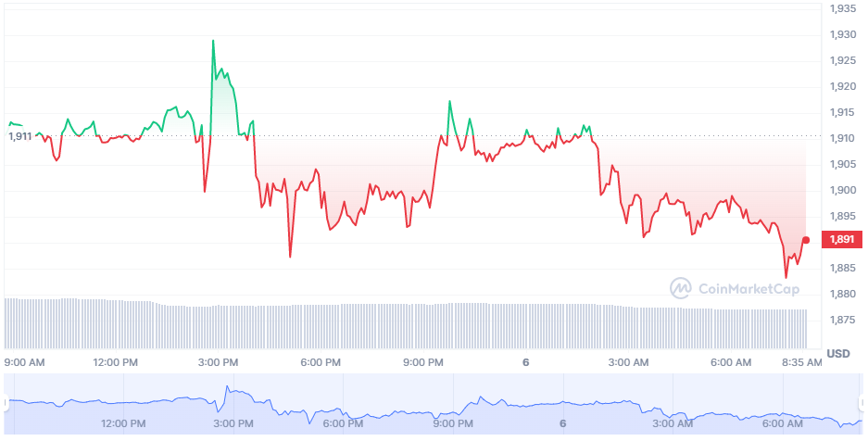Click the 1,900 value on the price axis
Viewport: 868px width, 441px height.
point(843,190)
